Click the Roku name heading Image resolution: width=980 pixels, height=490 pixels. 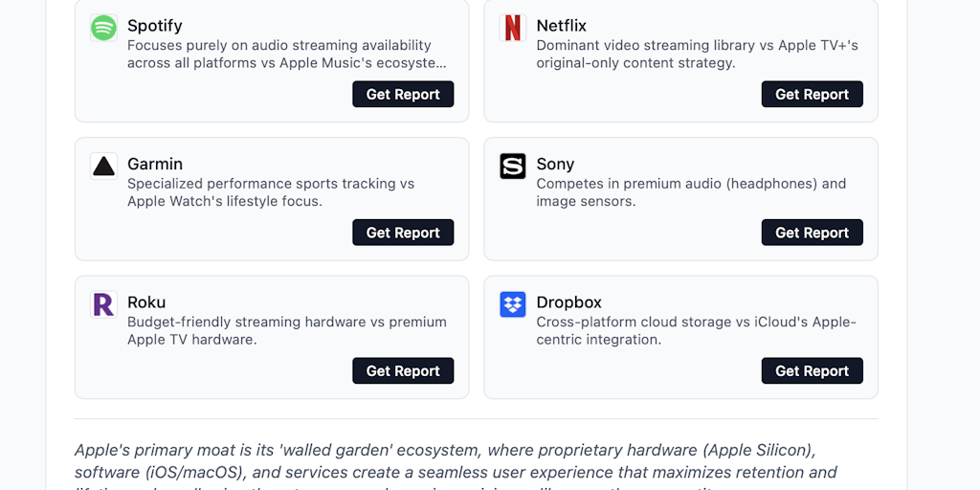click(146, 302)
